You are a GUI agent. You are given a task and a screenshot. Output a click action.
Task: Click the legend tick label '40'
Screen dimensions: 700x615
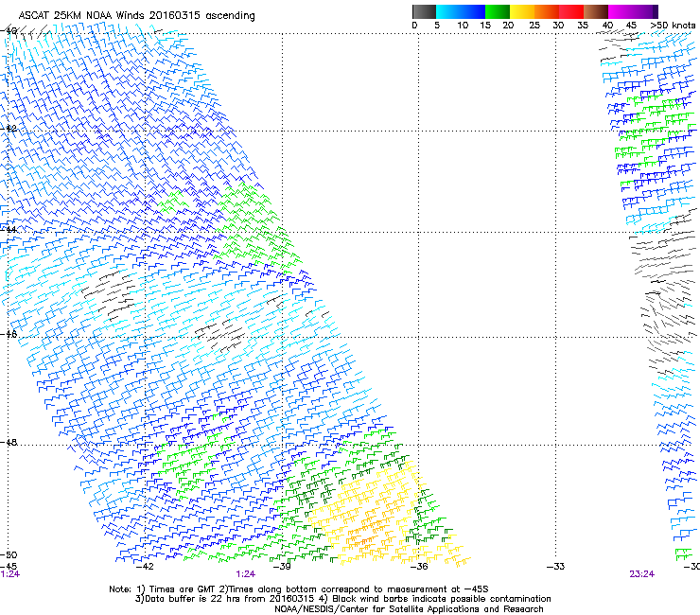point(607,26)
